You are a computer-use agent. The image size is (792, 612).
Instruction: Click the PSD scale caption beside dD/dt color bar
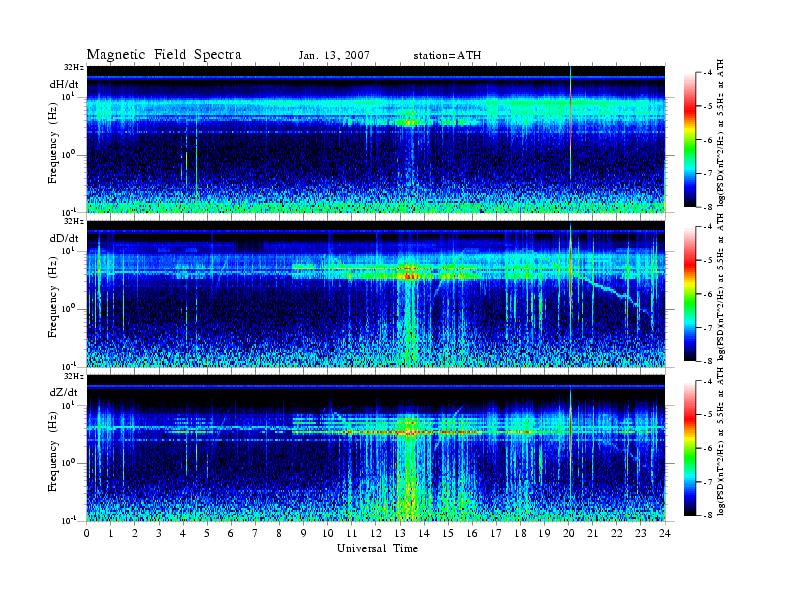tap(721, 287)
